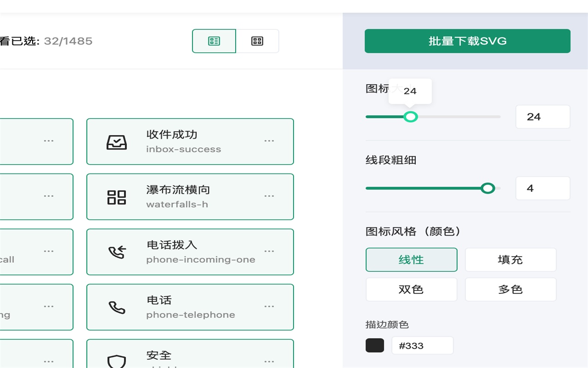Click the phone-telephone label text
Image resolution: width=588 pixels, height=368 pixels.
tap(191, 315)
